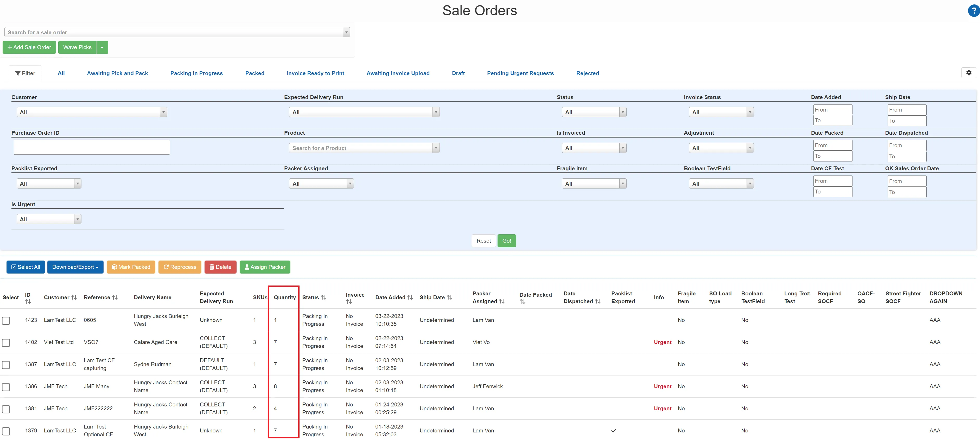The image size is (980, 441).
Task: Click the Mark Packed button
Action: point(130,267)
